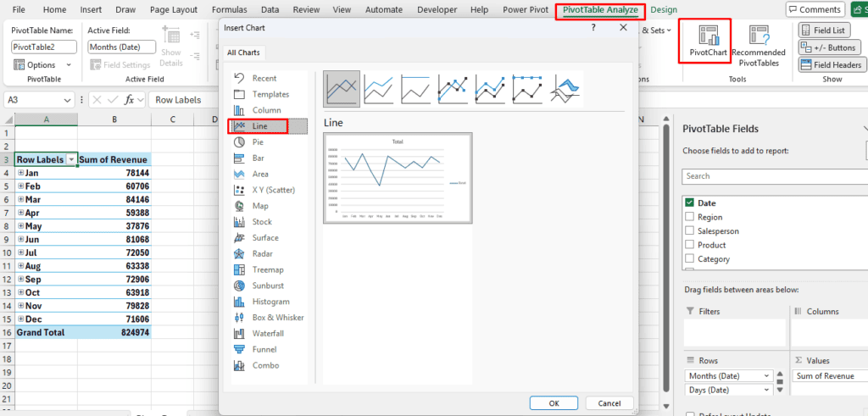The width and height of the screenshot is (868, 416).
Task: Open Months (Date) row field dropdown
Action: 767,375
